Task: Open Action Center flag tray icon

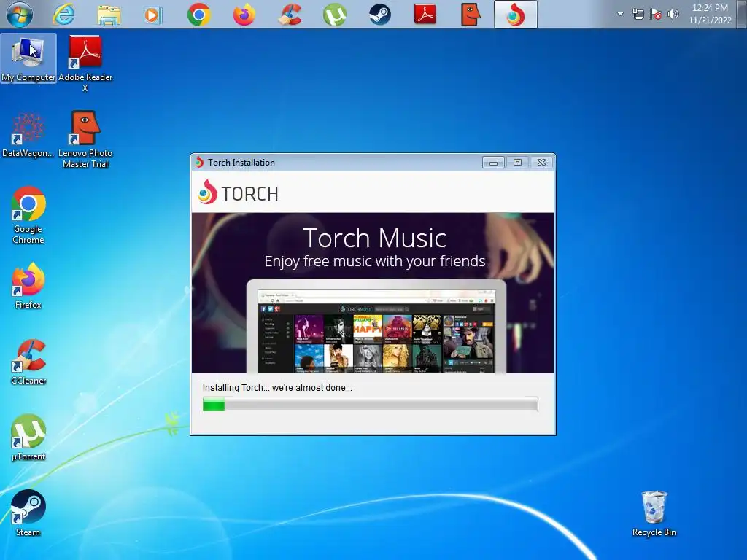Action: [656, 15]
